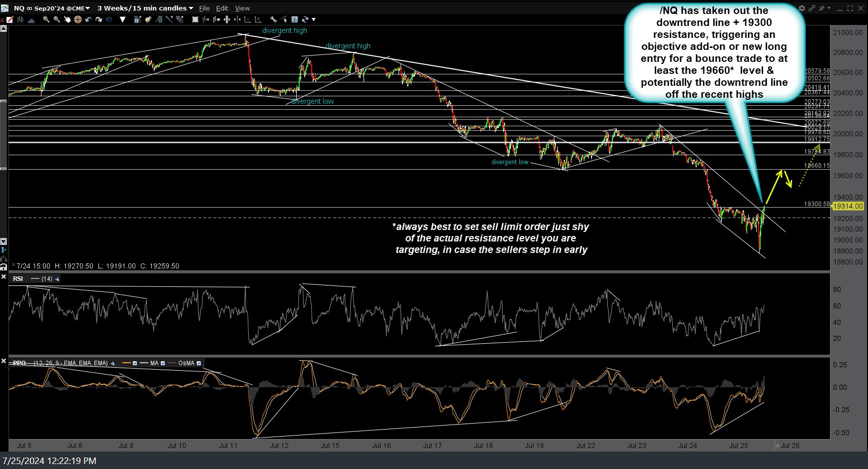Open the File menu
Viewport: 868px width, 469px height.
[x=204, y=8]
